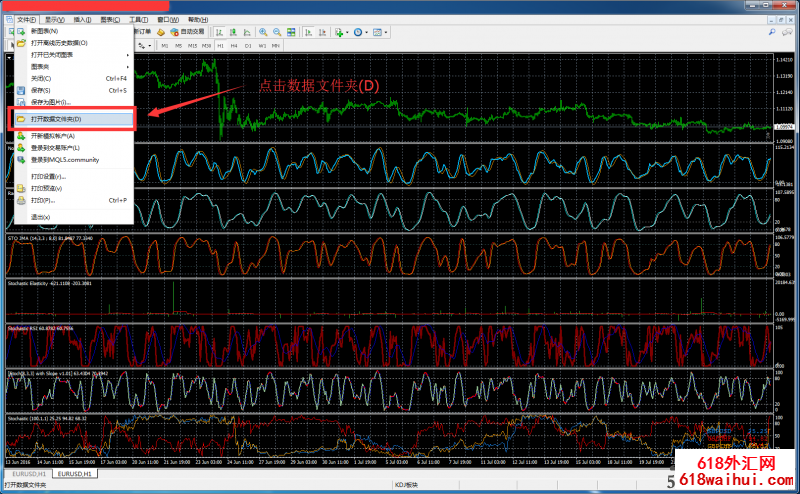This screenshot has height=494, width=800.
Task: Choose 保存为图片(I)... menu item
Action: click(x=74, y=102)
